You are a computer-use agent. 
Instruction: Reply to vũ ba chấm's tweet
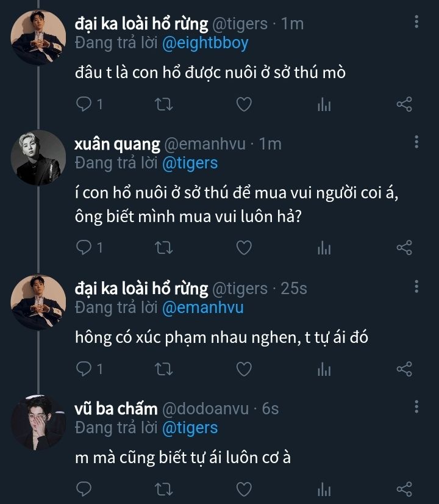(84, 489)
